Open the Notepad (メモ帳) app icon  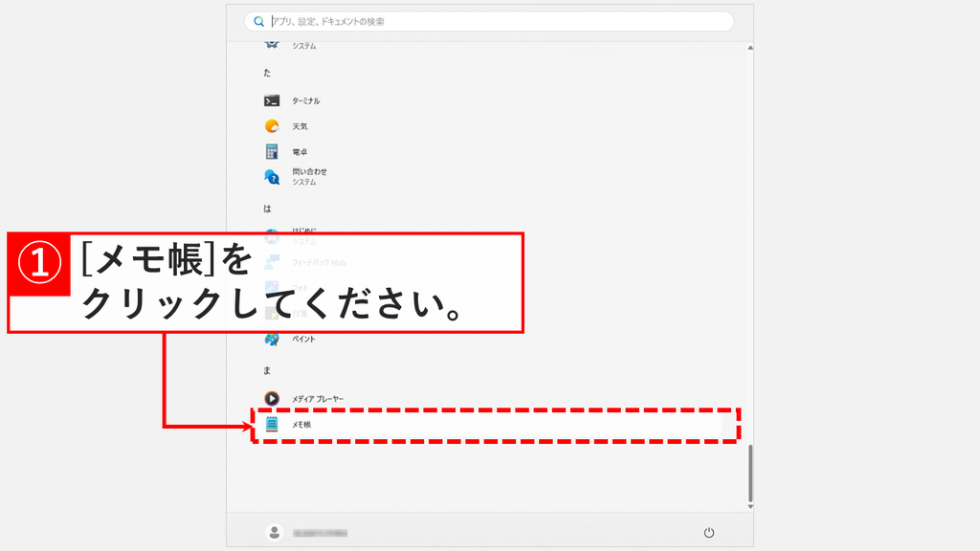(x=271, y=424)
